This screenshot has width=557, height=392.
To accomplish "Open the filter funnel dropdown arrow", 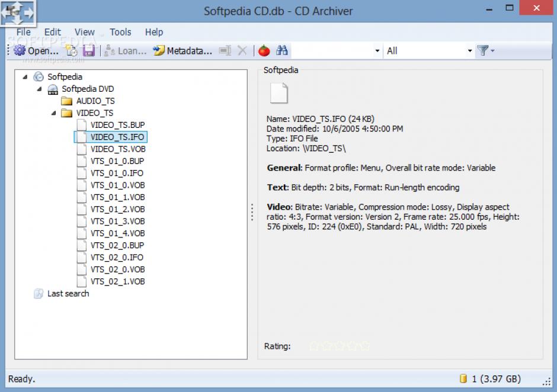I will pyautogui.click(x=492, y=51).
